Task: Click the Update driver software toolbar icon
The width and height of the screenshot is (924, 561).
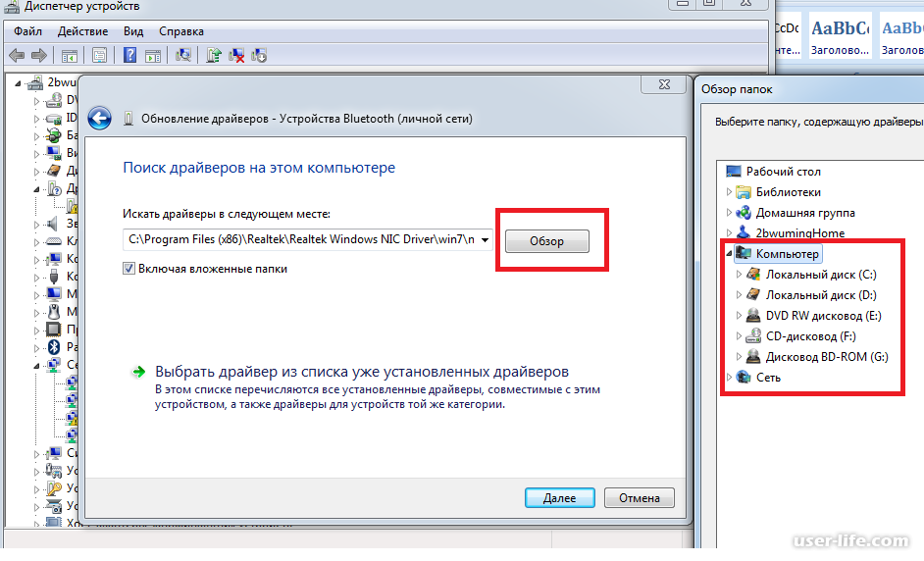Action: tap(213, 55)
